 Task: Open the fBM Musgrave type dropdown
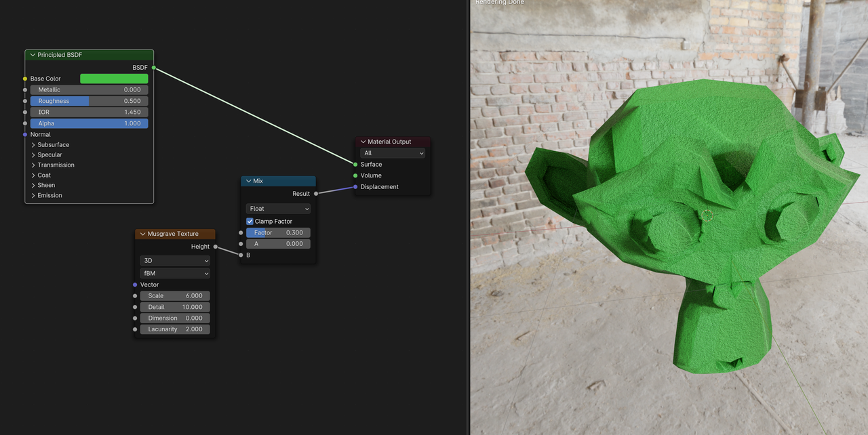tap(175, 274)
